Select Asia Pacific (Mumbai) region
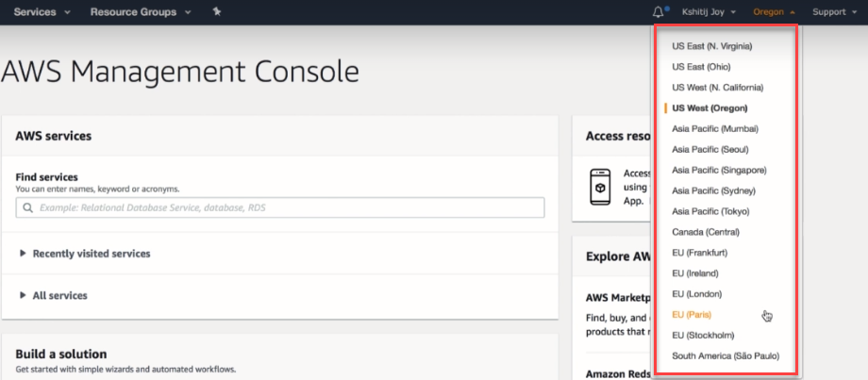The width and height of the screenshot is (868, 380). tap(715, 129)
